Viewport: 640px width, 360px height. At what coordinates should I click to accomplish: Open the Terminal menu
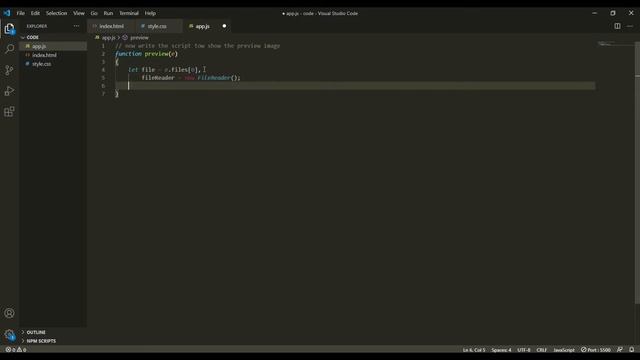click(x=129, y=13)
